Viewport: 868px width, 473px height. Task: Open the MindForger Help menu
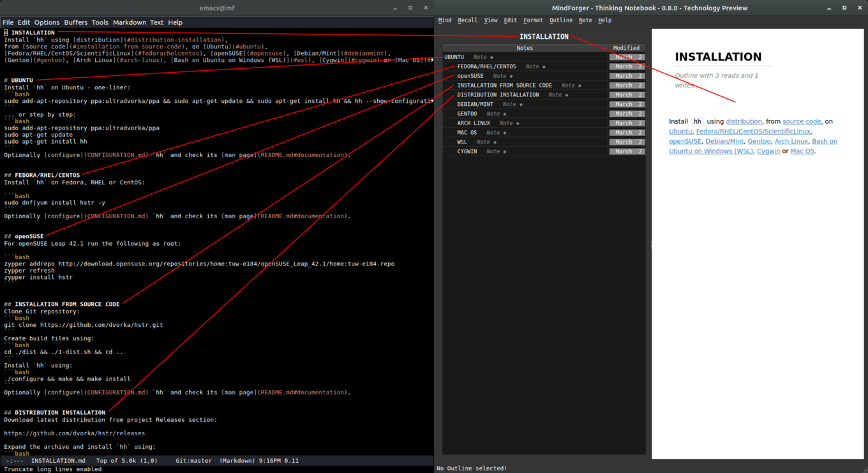605,20
